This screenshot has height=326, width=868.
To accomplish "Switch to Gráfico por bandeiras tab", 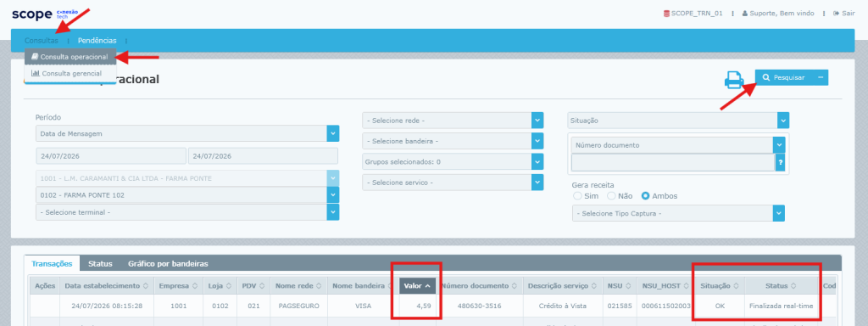I will click(169, 263).
